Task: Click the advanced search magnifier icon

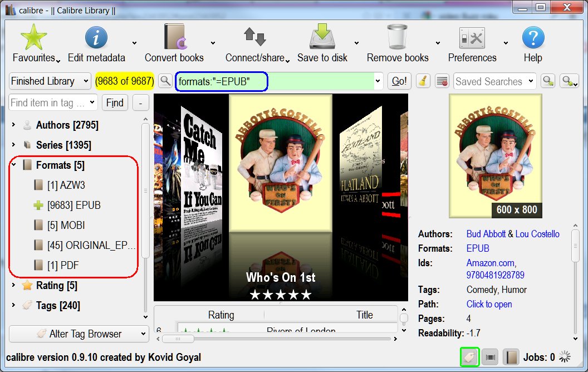Action: click(165, 81)
